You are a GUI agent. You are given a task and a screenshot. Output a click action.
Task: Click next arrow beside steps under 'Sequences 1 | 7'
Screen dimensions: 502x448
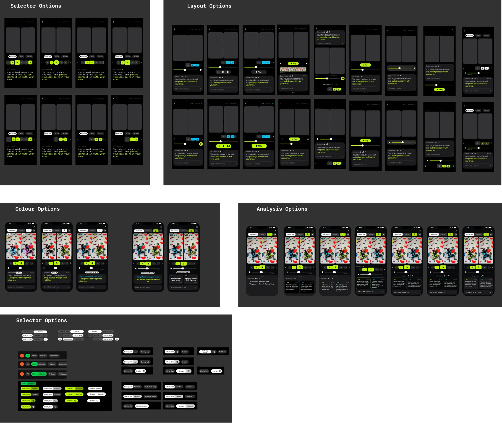[x=344, y=89]
